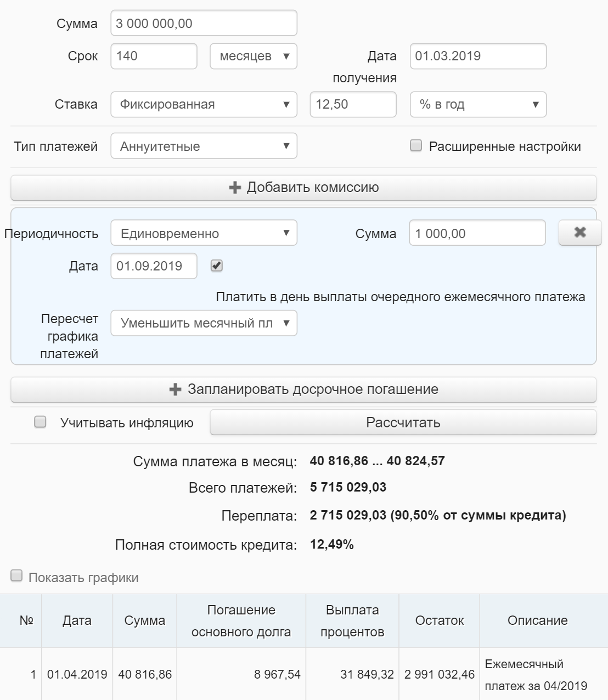This screenshot has height=700, width=608.
Task: Click the Дата column header in table
Action: point(77,620)
